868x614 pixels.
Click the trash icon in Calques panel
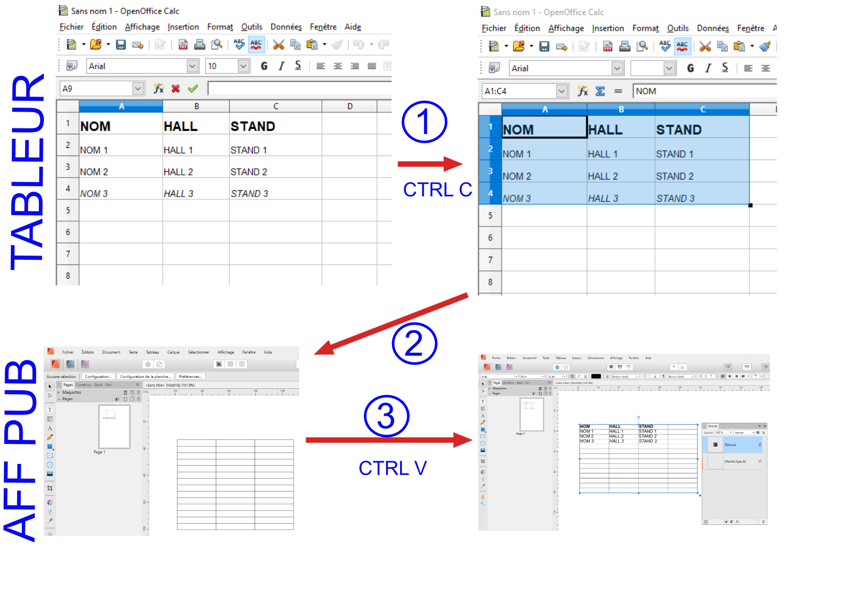point(764,522)
